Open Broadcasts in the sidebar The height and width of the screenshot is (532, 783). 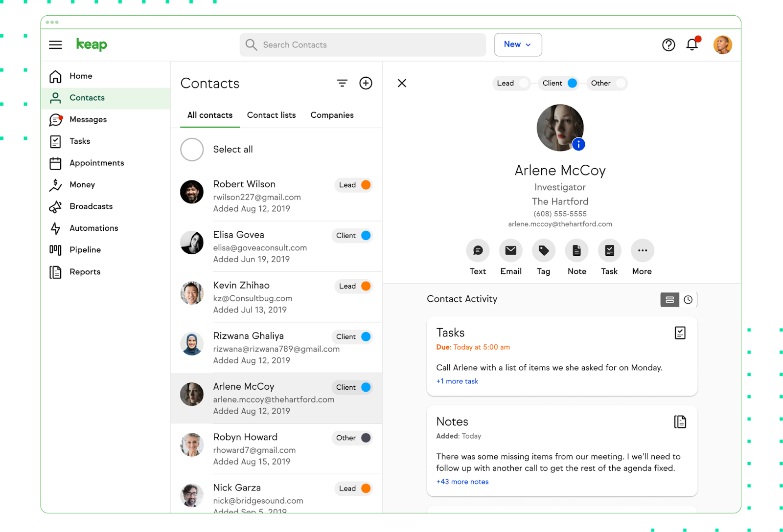click(106, 206)
